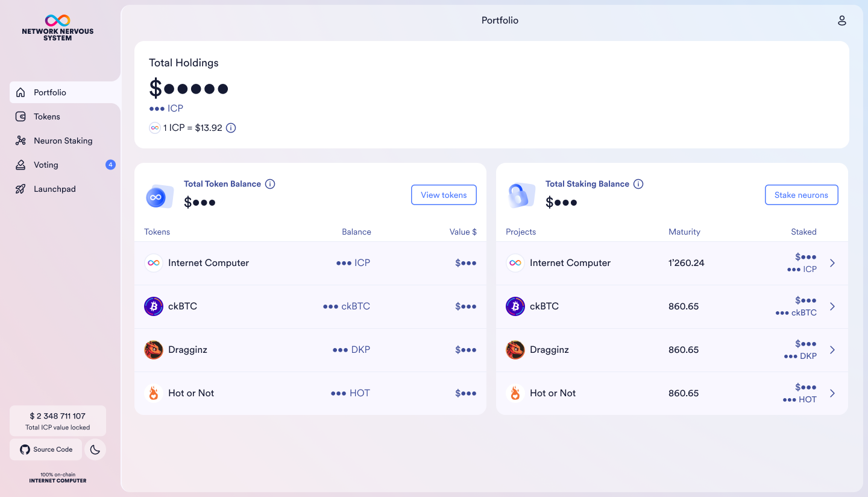Open Tokens in the sidebar
The height and width of the screenshot is (497, 868).
(47, 116)
